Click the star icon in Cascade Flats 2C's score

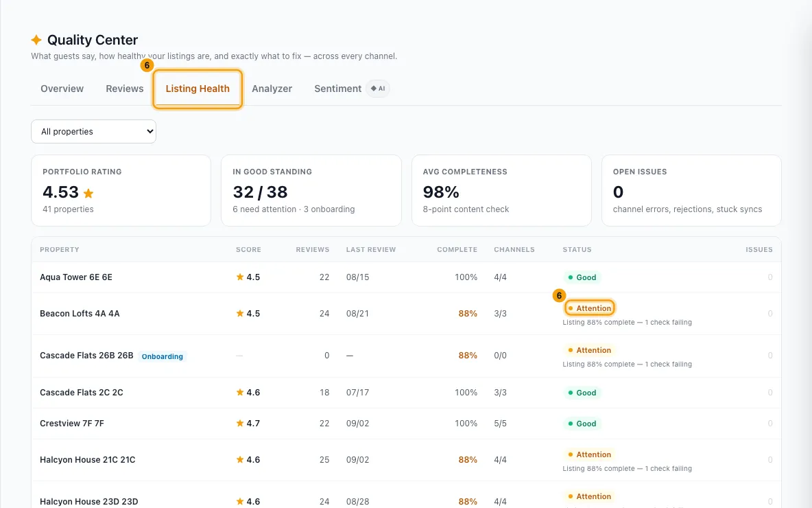pyautogui.click(x=240, y=392)
